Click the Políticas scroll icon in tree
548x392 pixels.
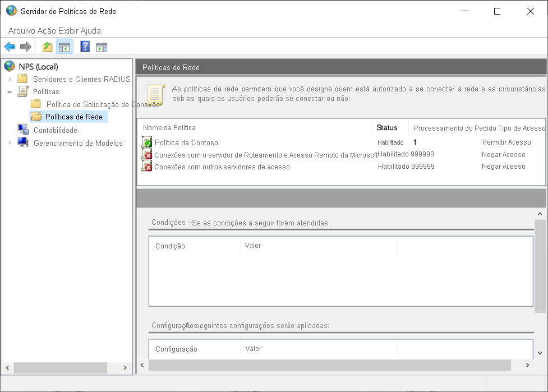[x=23, y=91]
